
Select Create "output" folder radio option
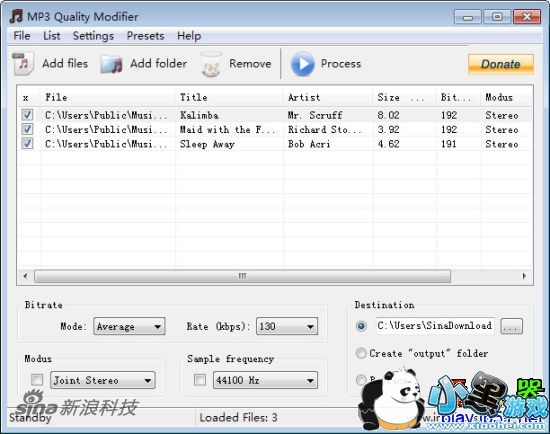pyautogui.click(x=361, y=353)
